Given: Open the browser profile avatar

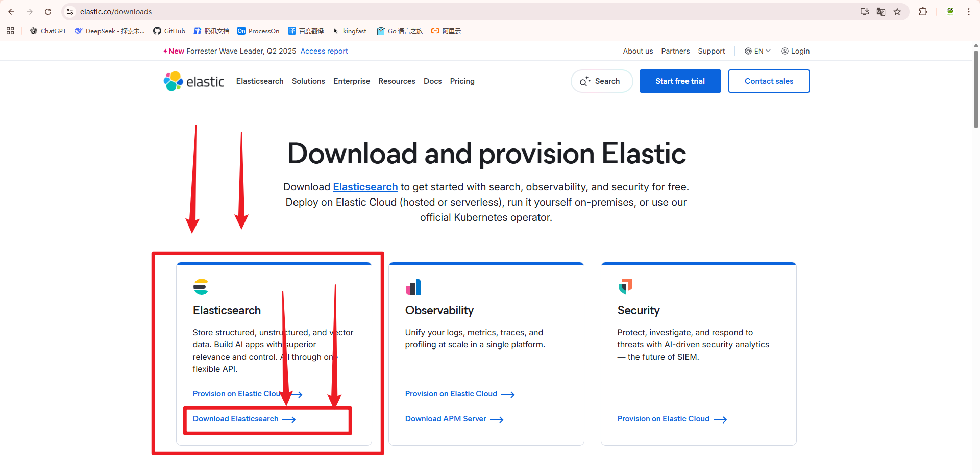Looking at the screenshot, I should 950,12.
